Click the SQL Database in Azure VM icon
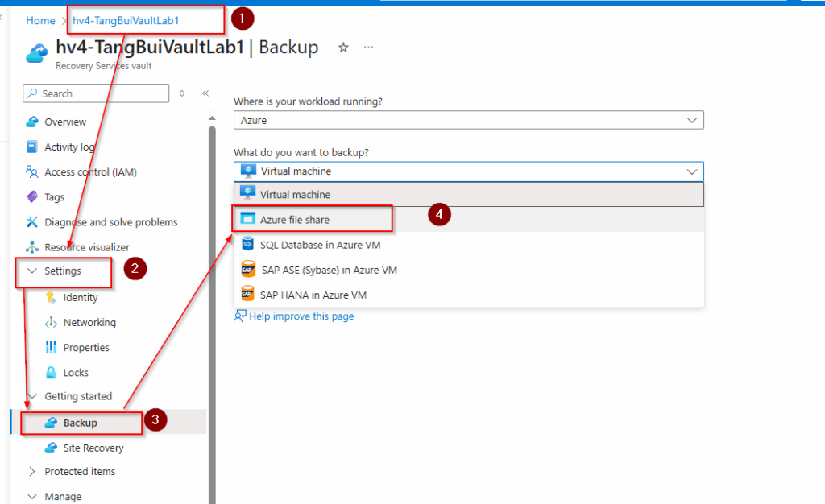This screenshot has width=825, height=504. (248, 245)
